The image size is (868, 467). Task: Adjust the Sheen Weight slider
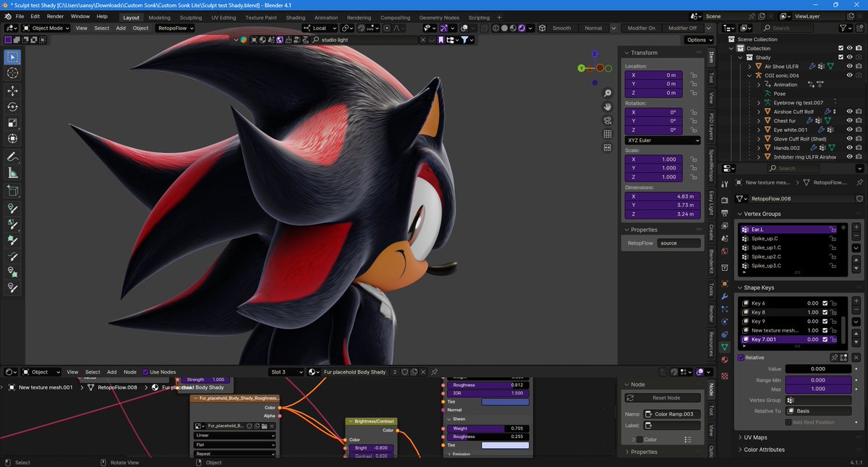coord(488,429)
